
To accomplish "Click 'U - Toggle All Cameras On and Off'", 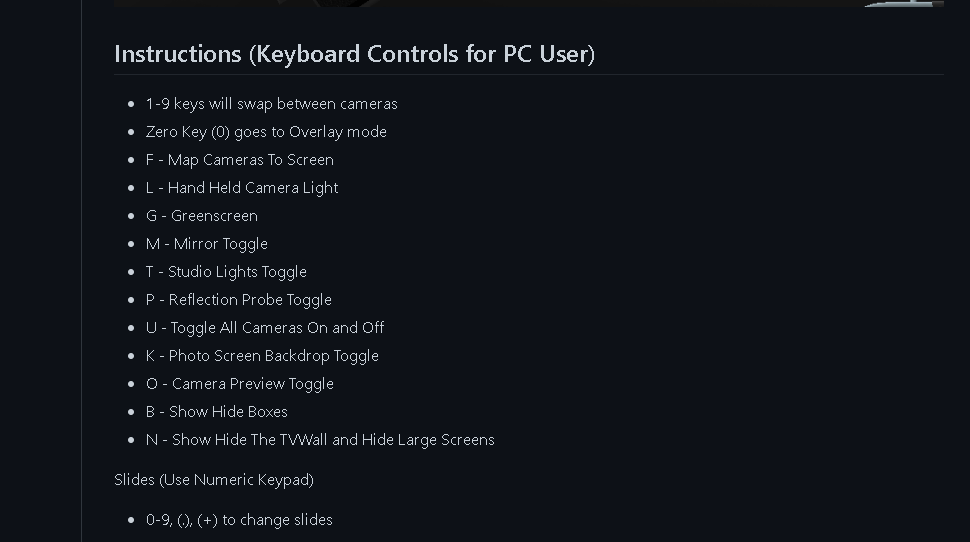I will coord(265,328).
